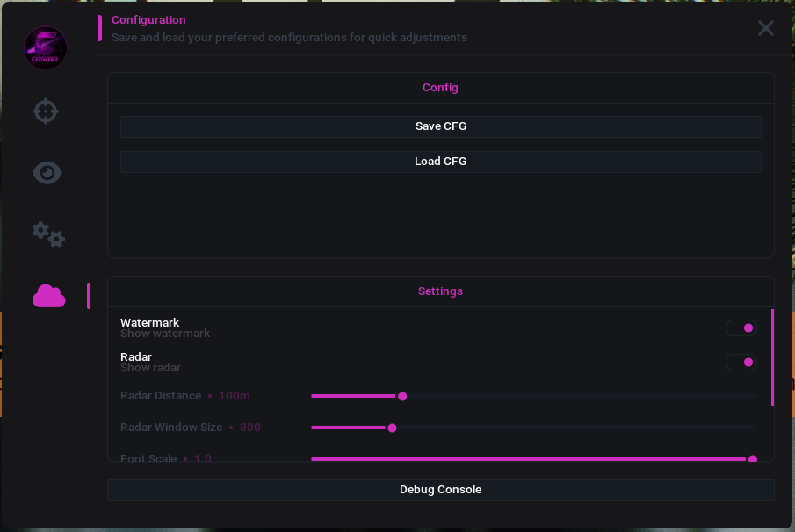The height and width of the screenshot is (532, 795).
Task: Click the Settings panel vertical scrollbar
Action: 772,357
